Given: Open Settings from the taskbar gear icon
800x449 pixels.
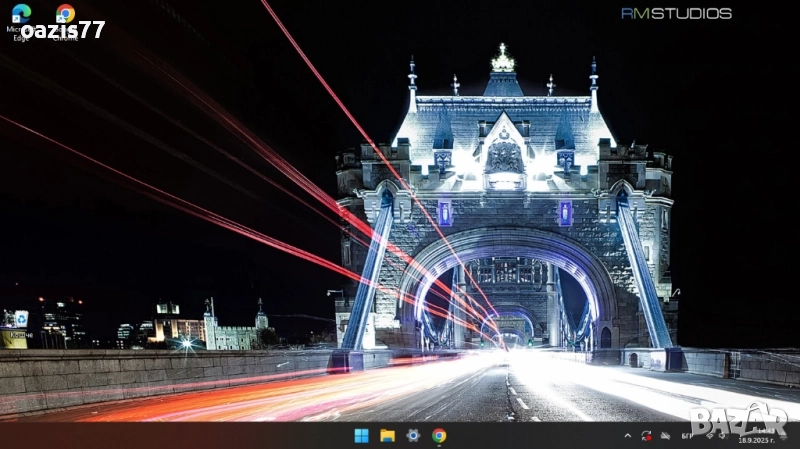Looking at the screenshot, I should point(413,436).
